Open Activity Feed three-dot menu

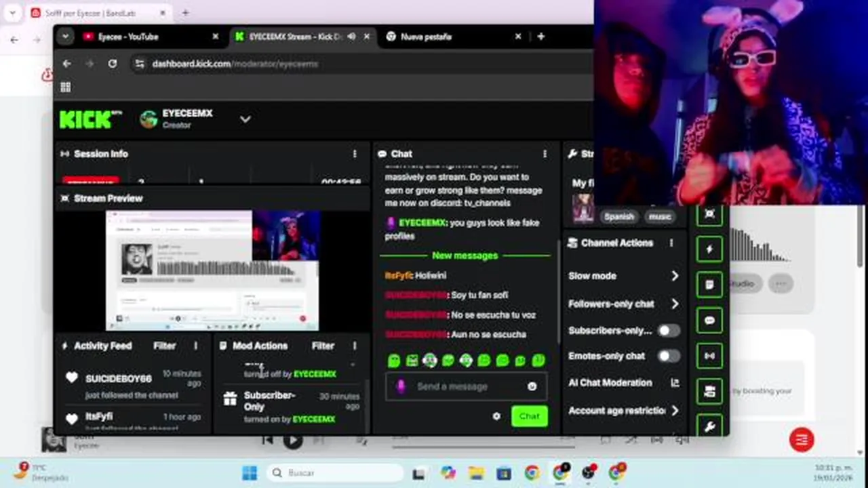pos(196,346)
